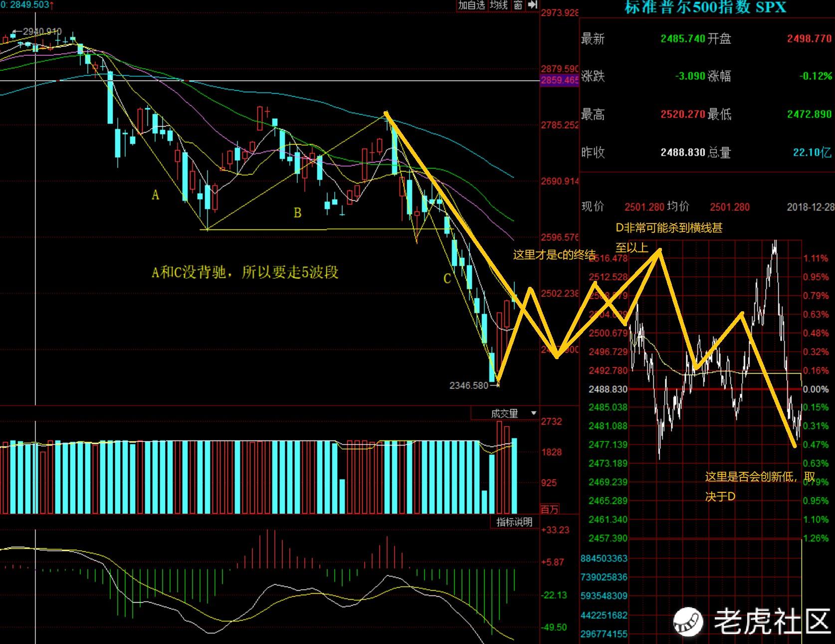
Task: Click price axis label 2690.914
Action: click(x=560, y=181)
